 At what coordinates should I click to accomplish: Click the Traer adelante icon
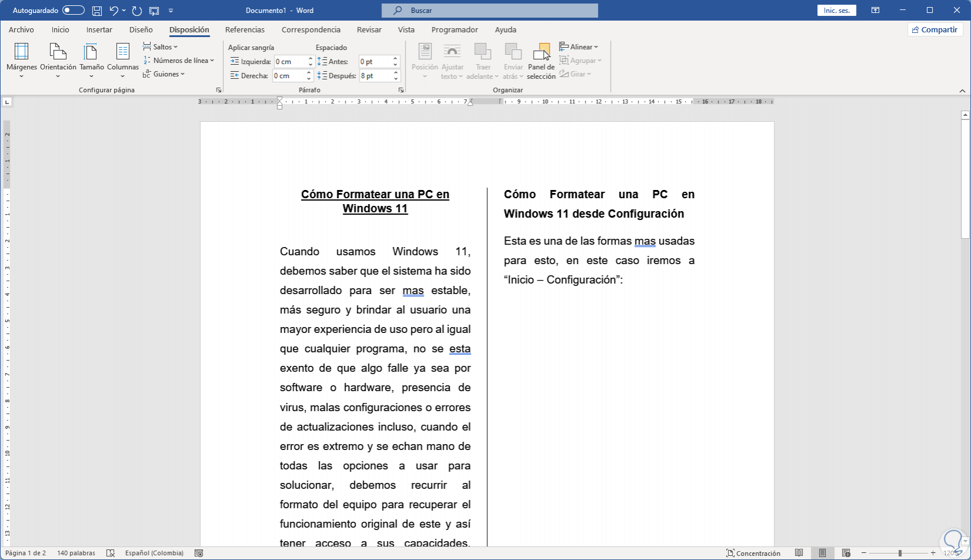click(x=483, y=51)
